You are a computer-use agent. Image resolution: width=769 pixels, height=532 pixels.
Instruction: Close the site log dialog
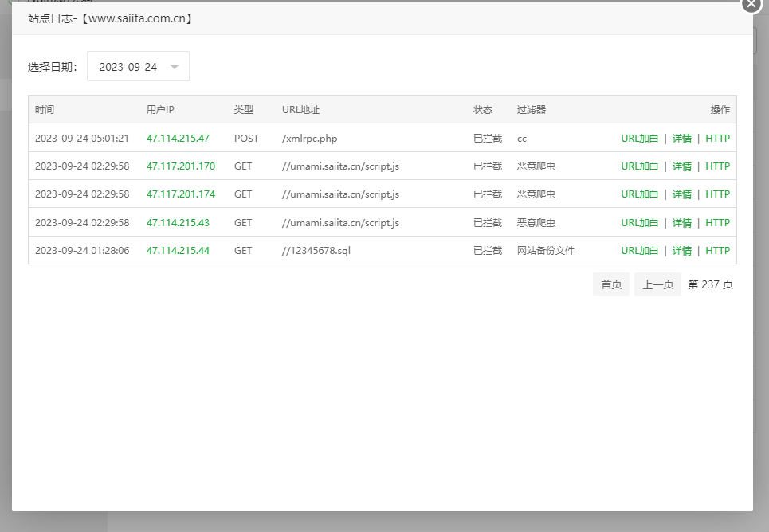click(751, 4)
